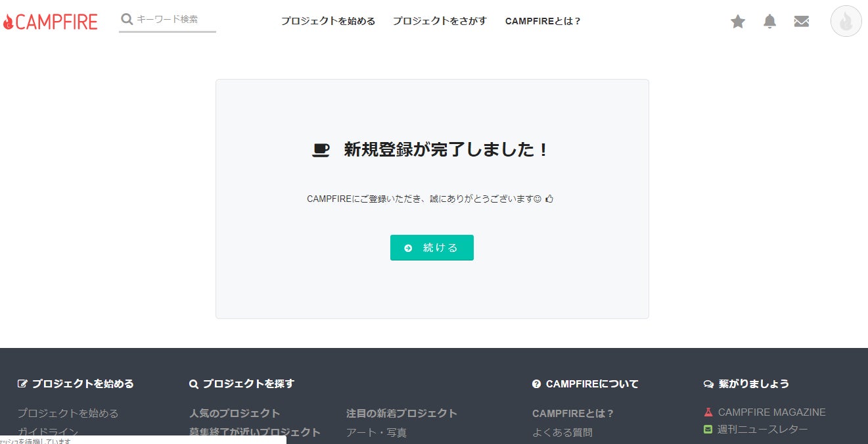Open 注目の新着プロジェクト footer link
The image size is (868, 444).
point(401,413)
